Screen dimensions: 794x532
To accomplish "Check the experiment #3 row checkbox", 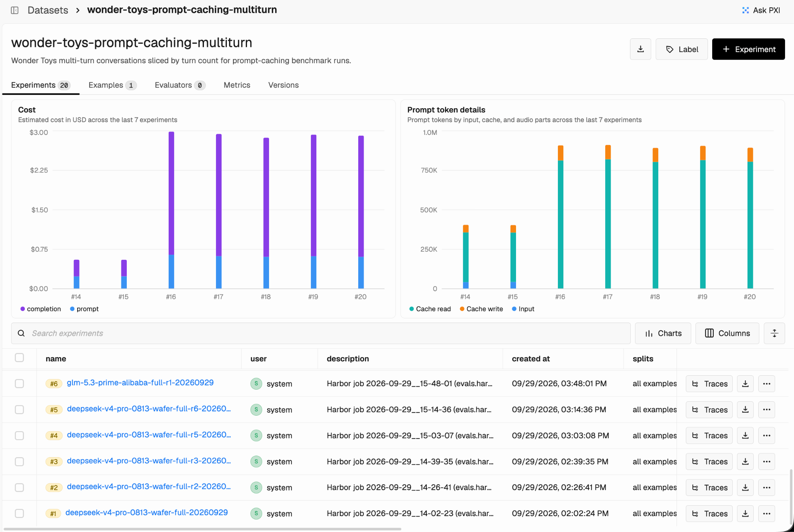I will click(19, 461).
